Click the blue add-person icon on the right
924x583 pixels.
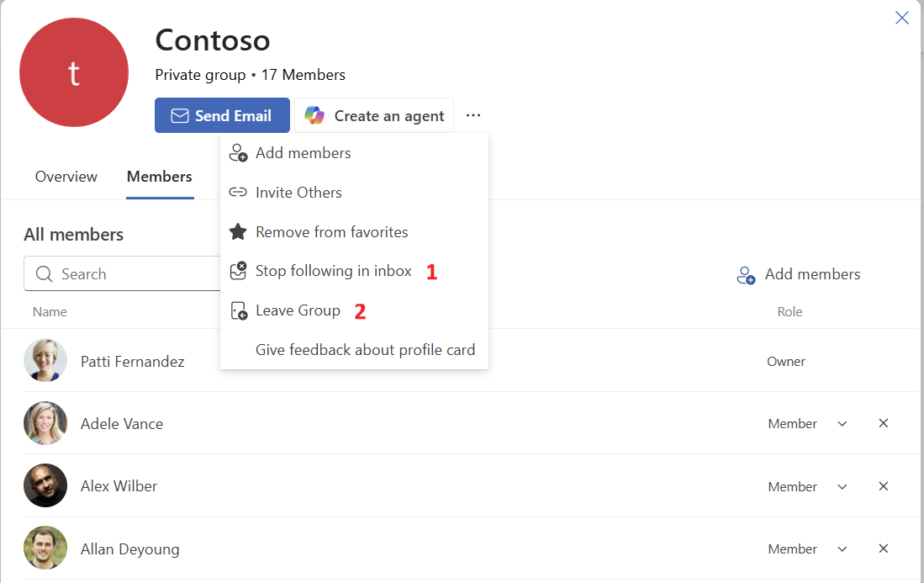tap(746, 275)
